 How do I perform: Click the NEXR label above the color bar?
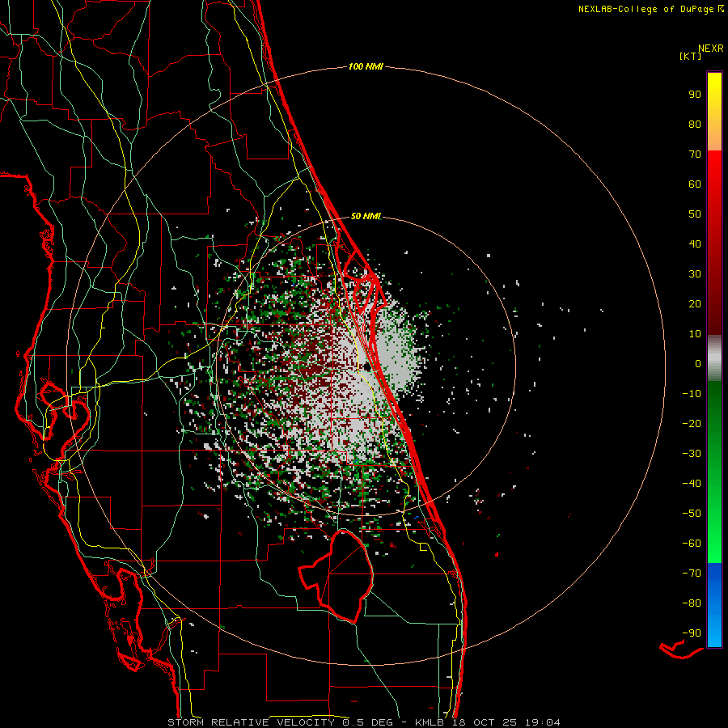(711, 49)
